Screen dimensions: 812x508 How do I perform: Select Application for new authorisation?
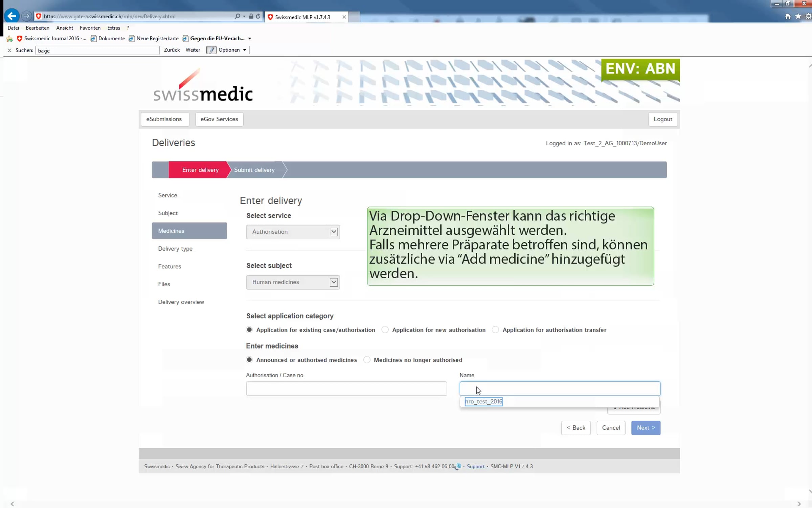click(385, 330)
